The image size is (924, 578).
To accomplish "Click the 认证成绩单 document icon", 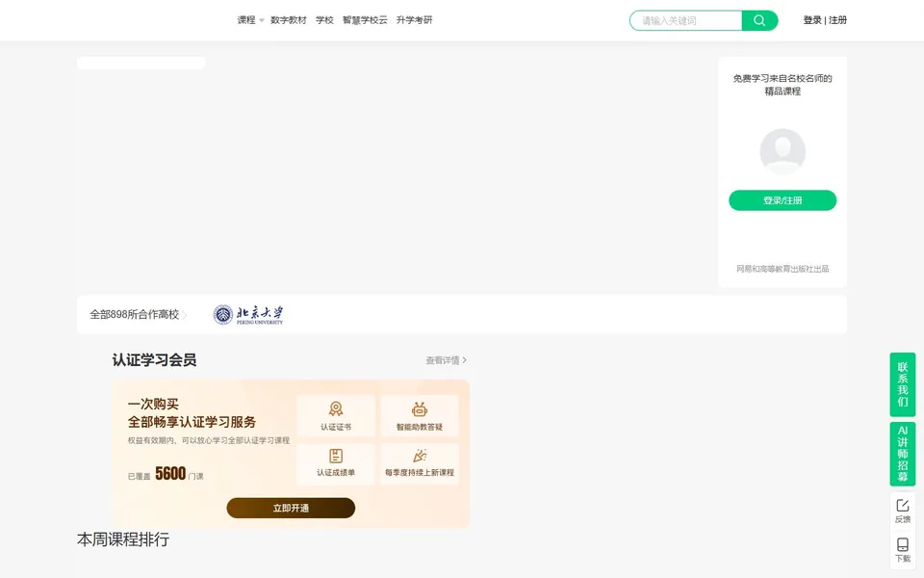I will click(x=336, y=456).
